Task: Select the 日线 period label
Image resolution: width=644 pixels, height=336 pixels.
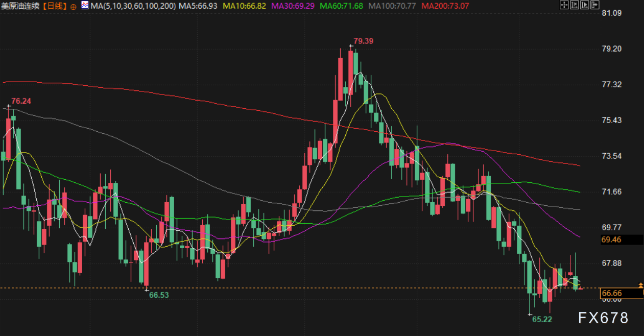Action: click(54, 6)
